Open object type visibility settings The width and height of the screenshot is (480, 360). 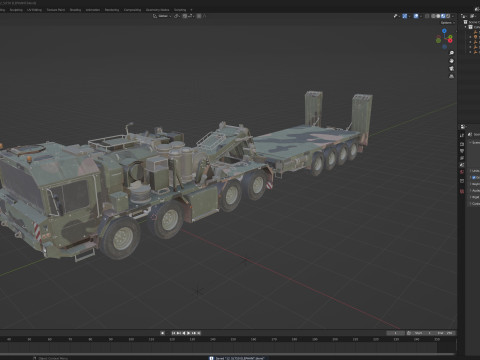pyautogui.click(x=396, y=16)
